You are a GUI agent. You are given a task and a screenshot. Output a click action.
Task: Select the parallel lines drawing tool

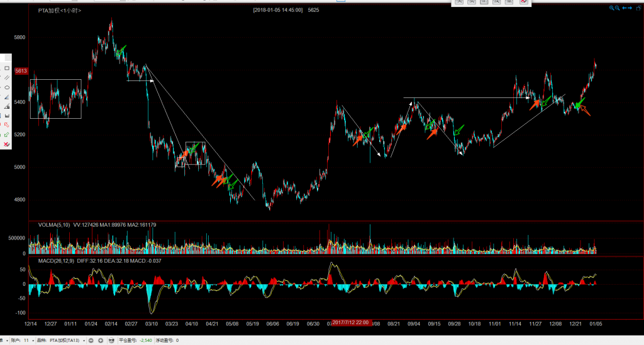point(7,77)
